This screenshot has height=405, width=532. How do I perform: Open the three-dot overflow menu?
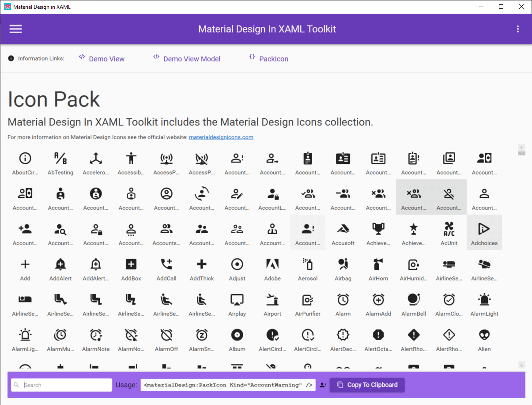518,29
